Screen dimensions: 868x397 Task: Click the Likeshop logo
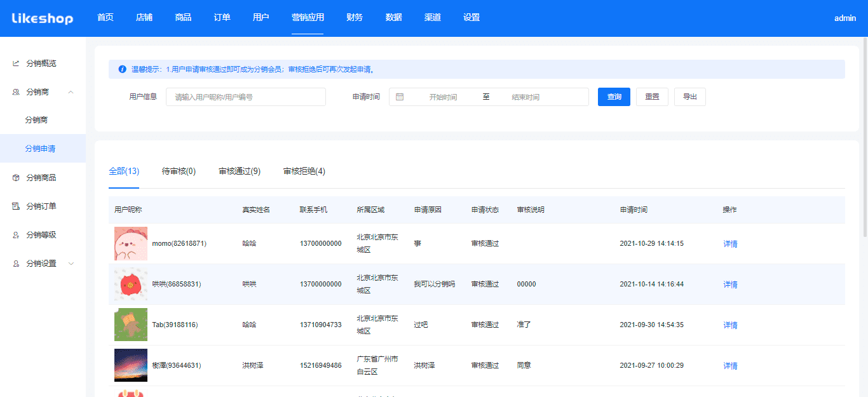coord(43,18)
